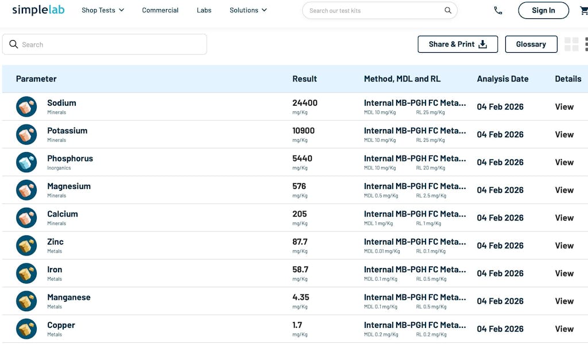This screenshot has width=588, height=364.
Task: Open the Glossary button
Action: tap(531, 44)
